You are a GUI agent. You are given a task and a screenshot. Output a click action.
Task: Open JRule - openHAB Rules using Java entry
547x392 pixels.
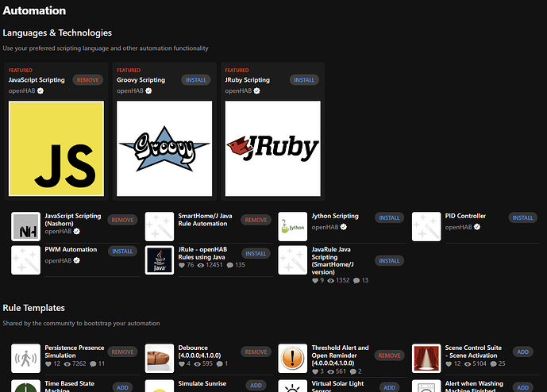202,253
